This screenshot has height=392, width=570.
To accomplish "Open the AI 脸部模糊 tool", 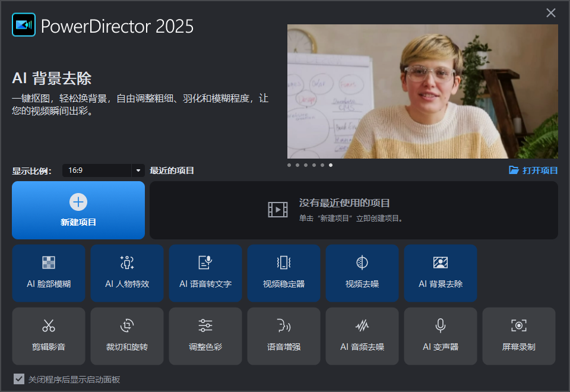I will pyautogui.click(x=49, y=273).
